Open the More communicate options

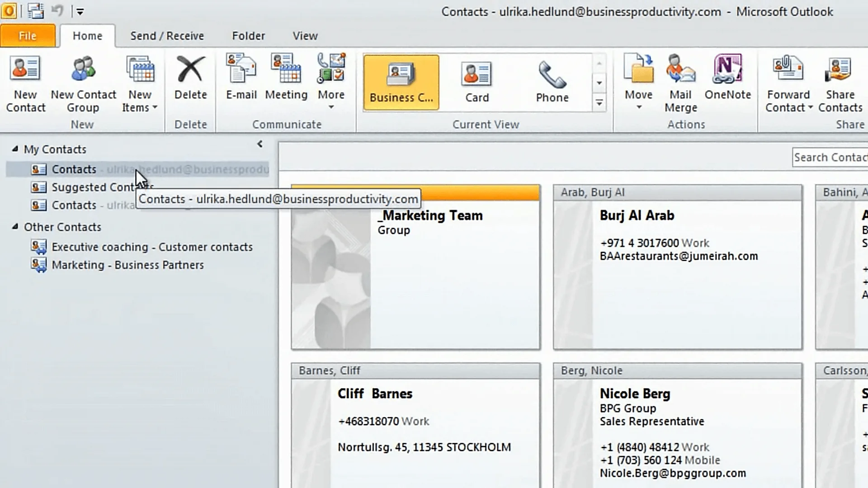(331, 82)
